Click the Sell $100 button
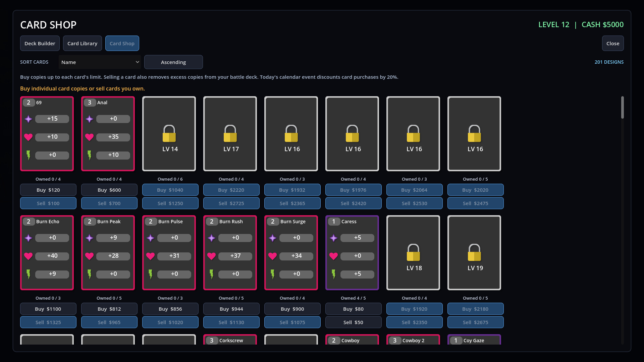Viewport: 644px width, 362px height. point(48,203)
